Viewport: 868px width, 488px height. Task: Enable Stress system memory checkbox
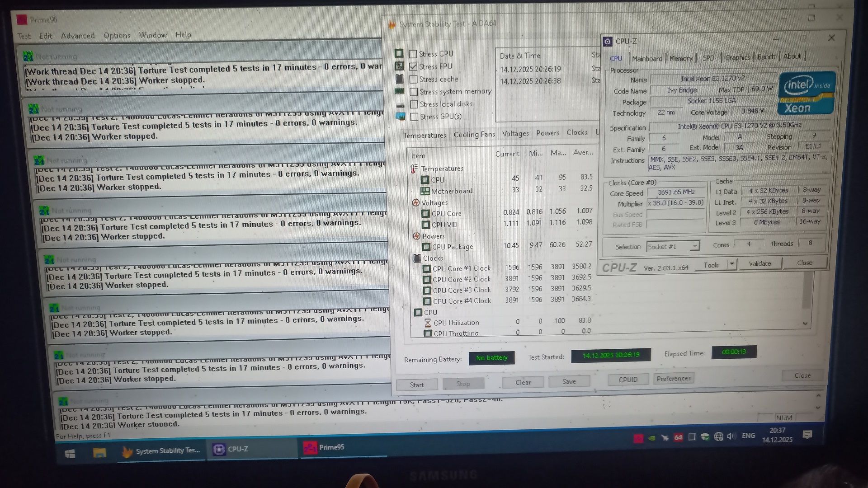pos(413,92)
